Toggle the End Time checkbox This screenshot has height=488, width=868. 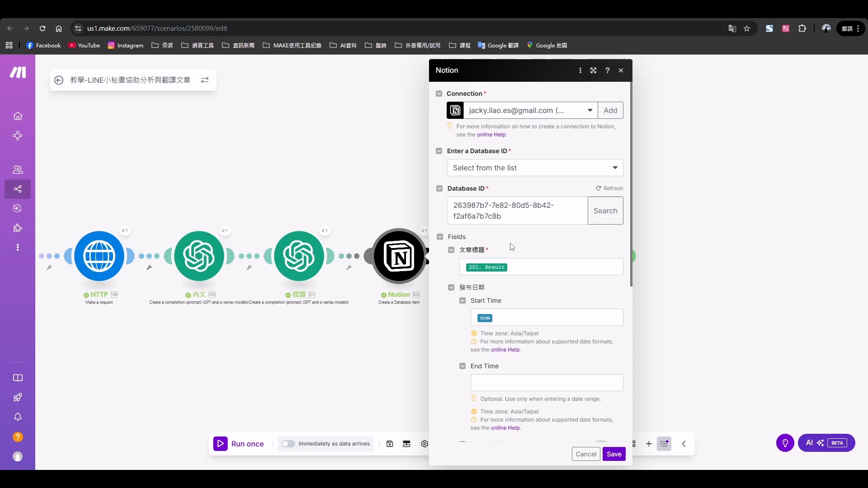(x=462, y=366)
